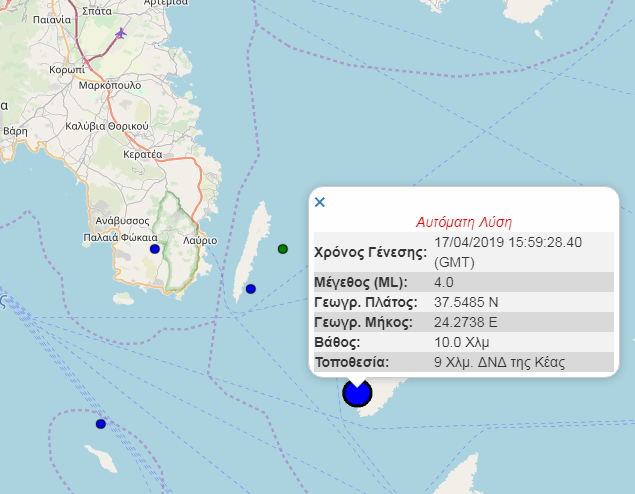Select the green earthquake dot marker
Screen dimensions: 635x494
283,248
